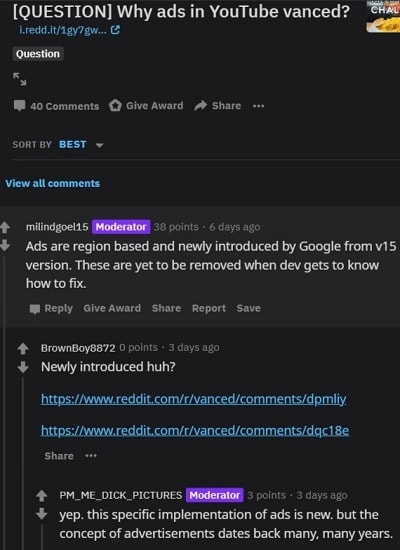Save milindgoel15's comment
400x550 pixels.
coord(248,308)
